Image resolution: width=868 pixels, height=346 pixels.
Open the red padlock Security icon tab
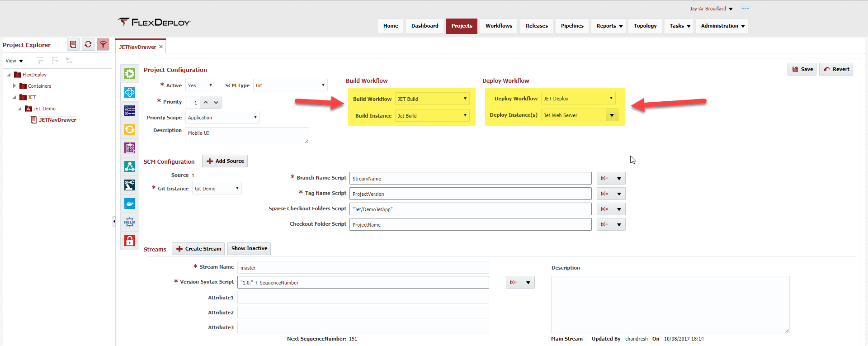[x=130, y=241]
